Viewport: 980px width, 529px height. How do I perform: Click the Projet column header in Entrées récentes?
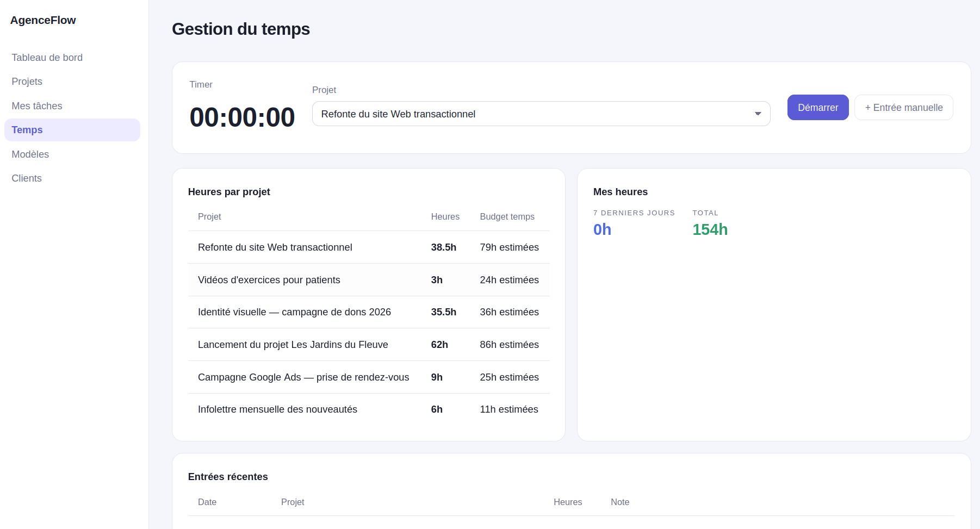293,502
